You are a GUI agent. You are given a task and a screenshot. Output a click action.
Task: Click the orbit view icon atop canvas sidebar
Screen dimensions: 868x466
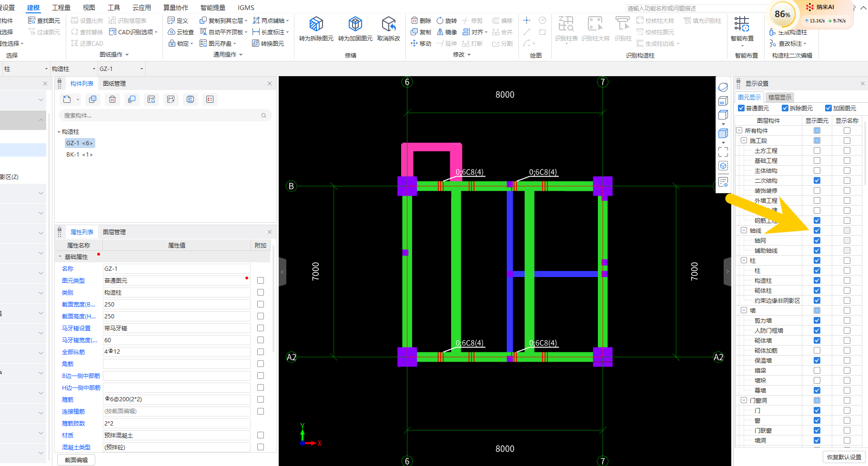[723, 88]
